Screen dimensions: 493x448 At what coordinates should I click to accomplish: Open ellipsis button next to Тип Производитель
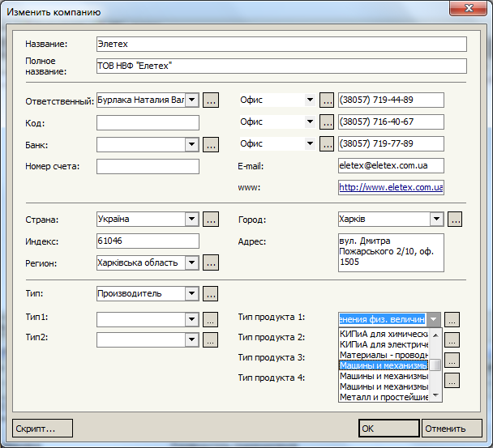tap(210, 294)
